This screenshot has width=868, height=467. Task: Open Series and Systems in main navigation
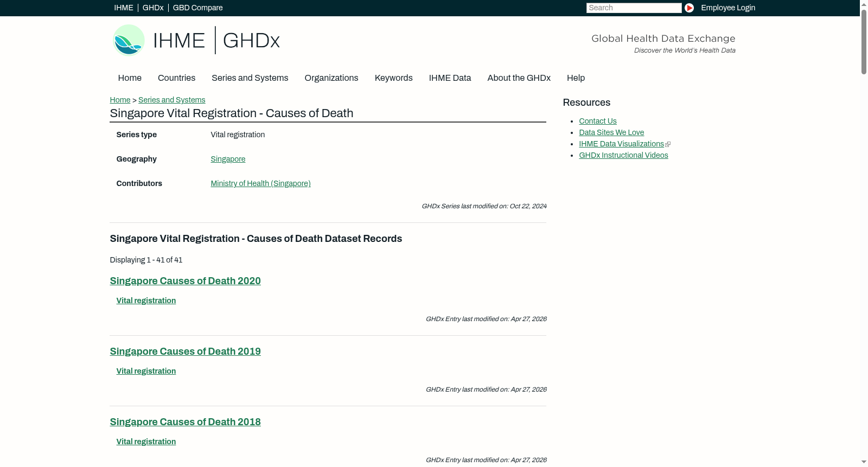(250, 78)
